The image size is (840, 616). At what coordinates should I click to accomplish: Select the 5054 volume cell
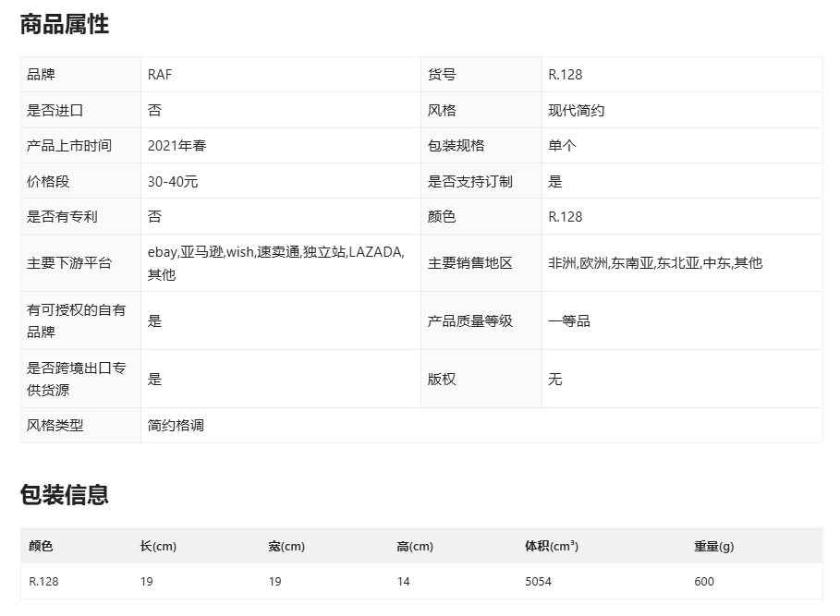click(538, 582)
